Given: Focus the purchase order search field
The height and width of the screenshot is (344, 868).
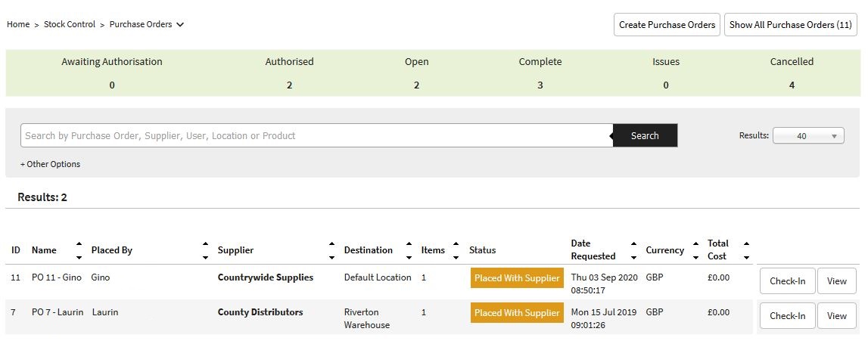Looking at the screenshot, I should (316, 136).
